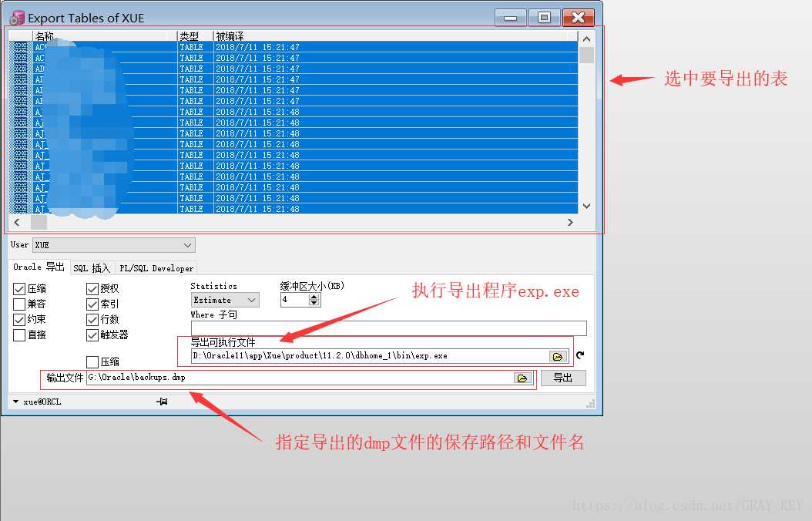Toggle the 索引 checkbox
812x521 pixels.
[92, 304]
